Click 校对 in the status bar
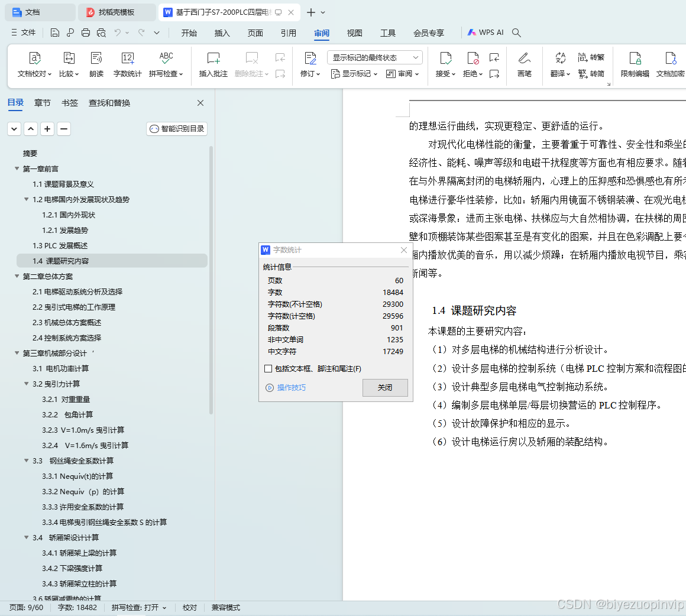The height and width of the screenshot is (616, 686). pos(190,608)
